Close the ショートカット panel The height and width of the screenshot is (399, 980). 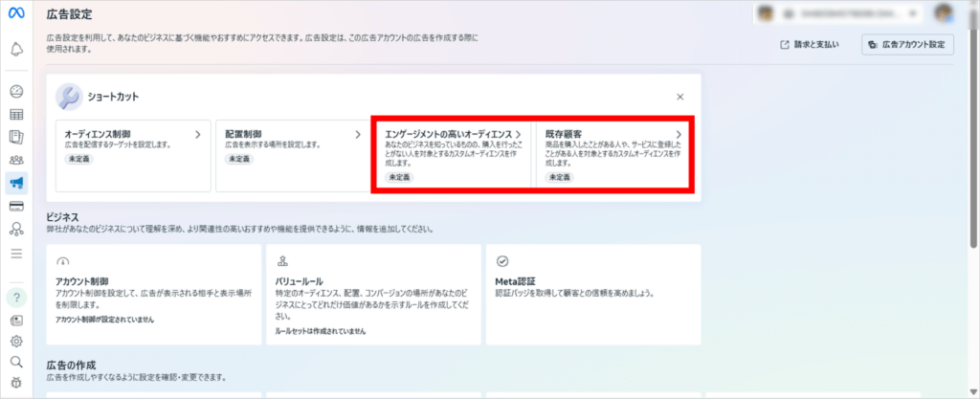pos(680,97)
